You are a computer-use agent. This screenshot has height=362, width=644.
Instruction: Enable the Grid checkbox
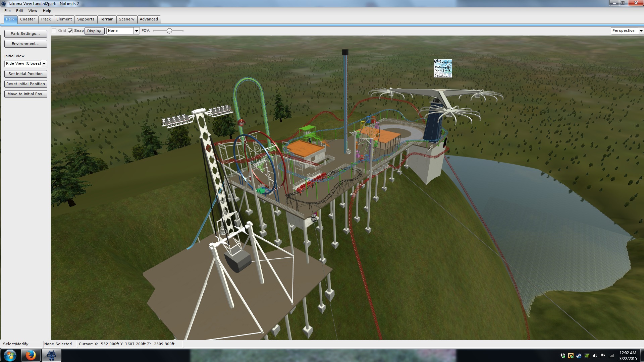(54, 31)
